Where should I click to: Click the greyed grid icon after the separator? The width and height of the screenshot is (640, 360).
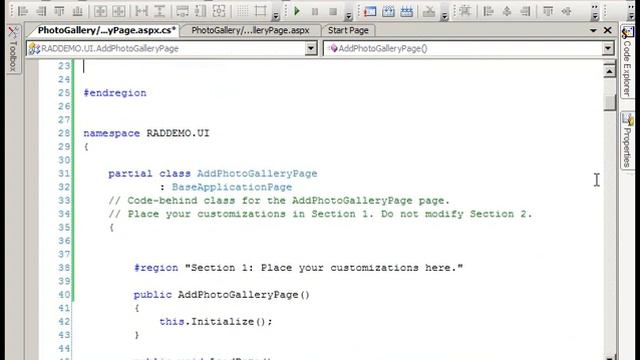tap(465, 11)
